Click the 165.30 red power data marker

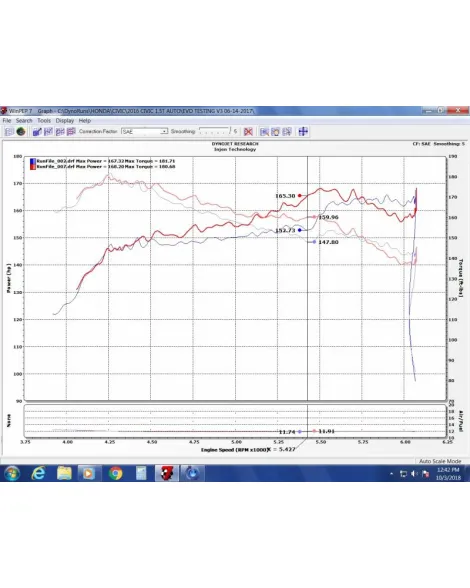pyautogui.click(x=299, y=196)
